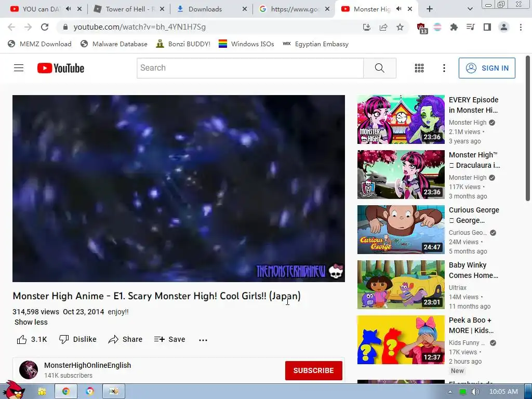
Task: Switch to Tower of Hell tab
Action: 129,9
